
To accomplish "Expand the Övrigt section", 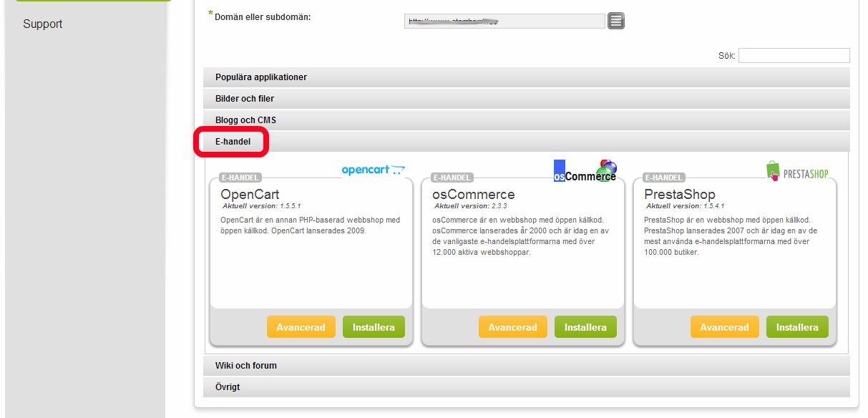I will (x=228, y=387).
